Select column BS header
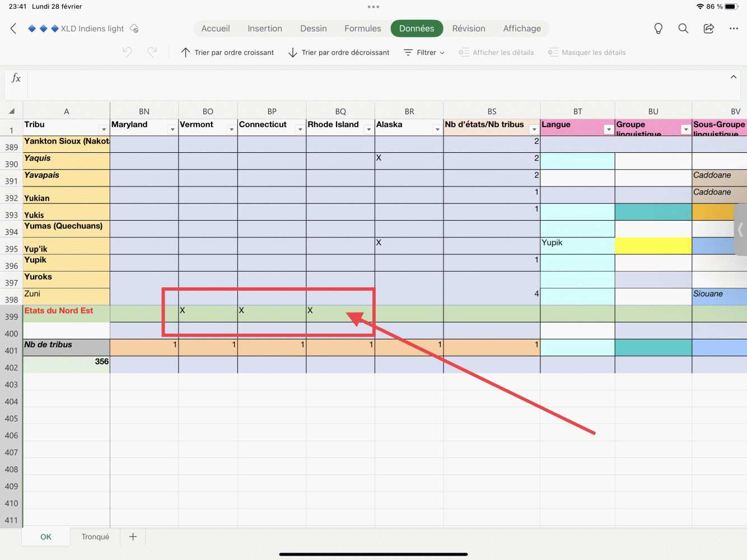Image resolution: width=747 pixels, height=560 pixels. point(492,111)
